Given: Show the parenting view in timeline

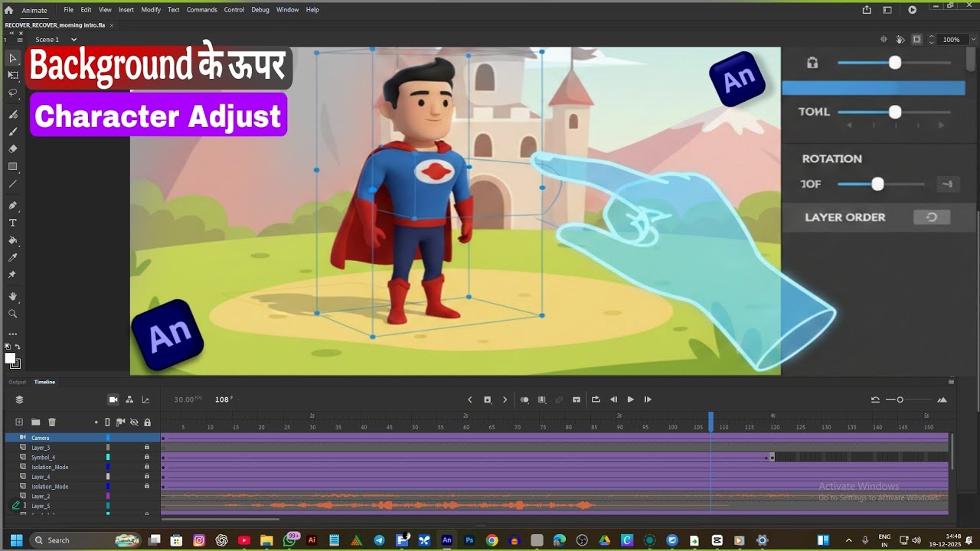Looking at the screenshot, I should coord(129,399).
